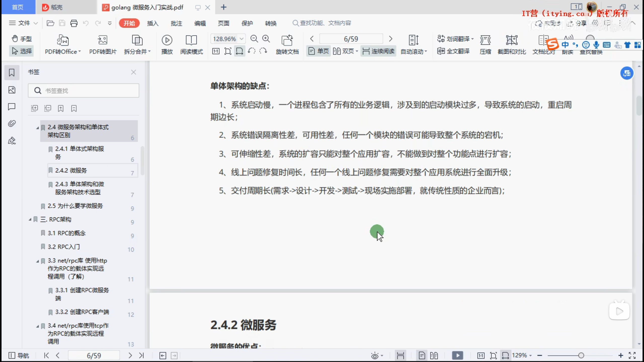Collapse bookmark 3.4 net/rpc库使用tcp

tap(37, 327)
